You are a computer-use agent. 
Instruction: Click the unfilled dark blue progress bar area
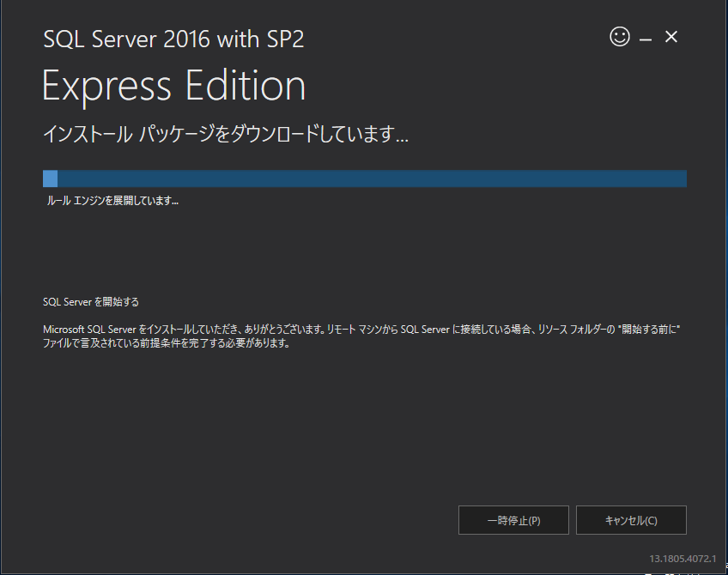(369, 179)
